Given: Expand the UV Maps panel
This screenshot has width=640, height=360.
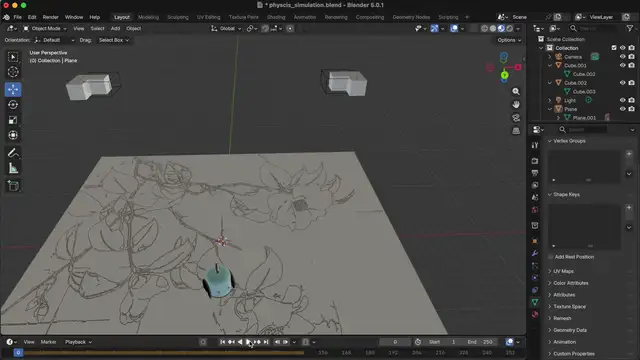Looking at the screenshot, I should pyautogui.click(x=563, y=271).
